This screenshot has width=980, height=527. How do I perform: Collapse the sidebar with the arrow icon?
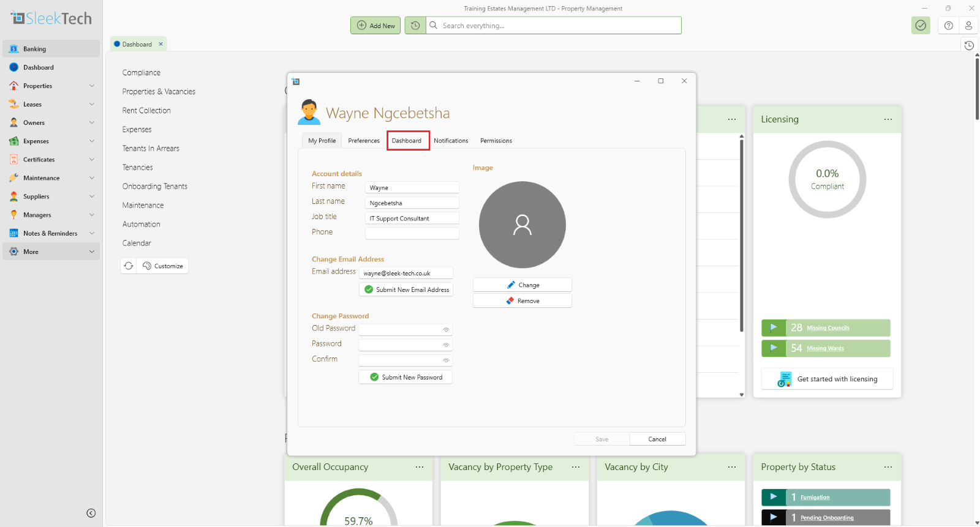(91, 513)
